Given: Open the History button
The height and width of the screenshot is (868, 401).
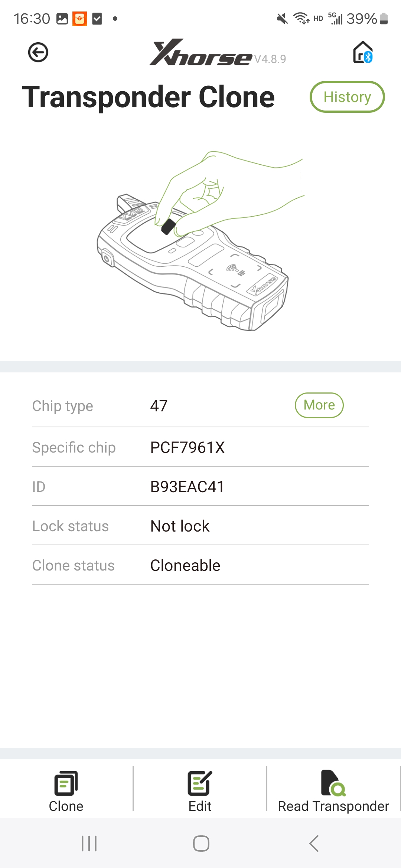Looking at the screenshot, I should pos(347,97).
